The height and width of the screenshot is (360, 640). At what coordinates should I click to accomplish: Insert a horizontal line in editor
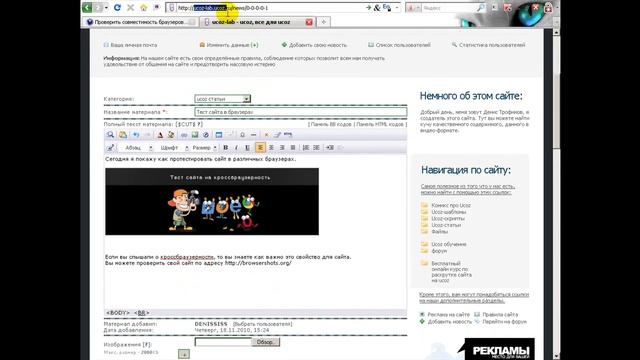(x=253, y=135)
